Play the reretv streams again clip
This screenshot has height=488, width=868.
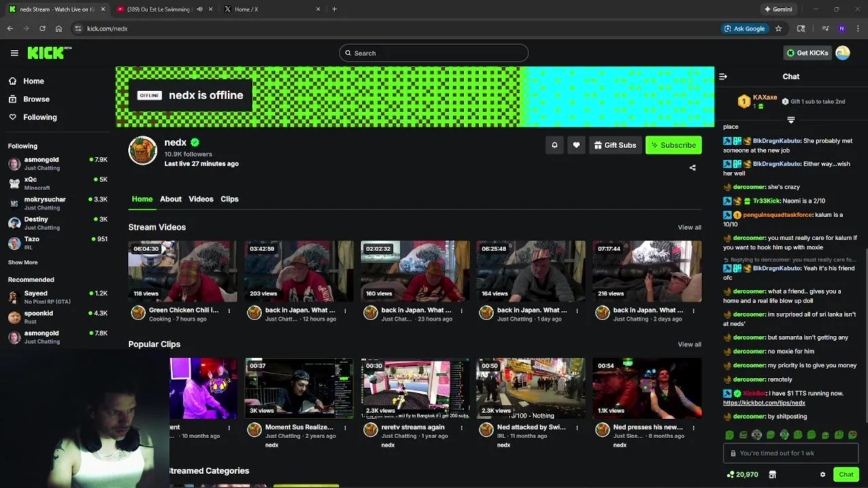pyautogui.click(x=415, y=388)
